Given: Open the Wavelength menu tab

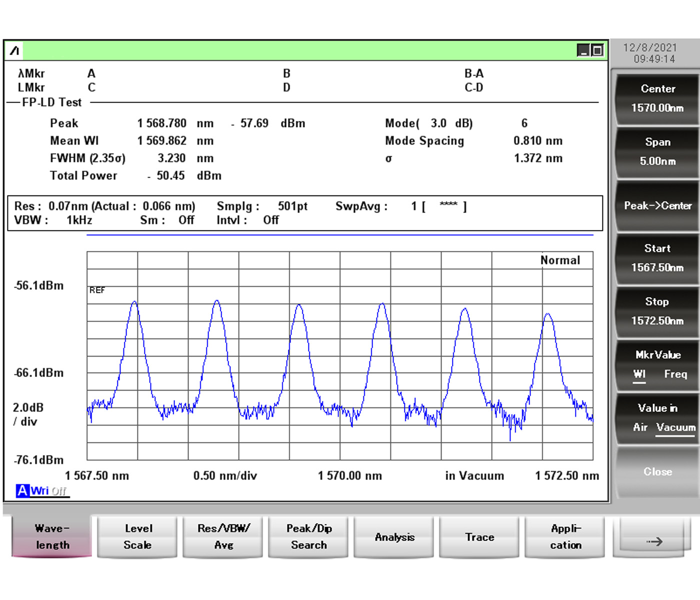Looking at the screenshot, I should pyautogui.click(x=52, y=536).
